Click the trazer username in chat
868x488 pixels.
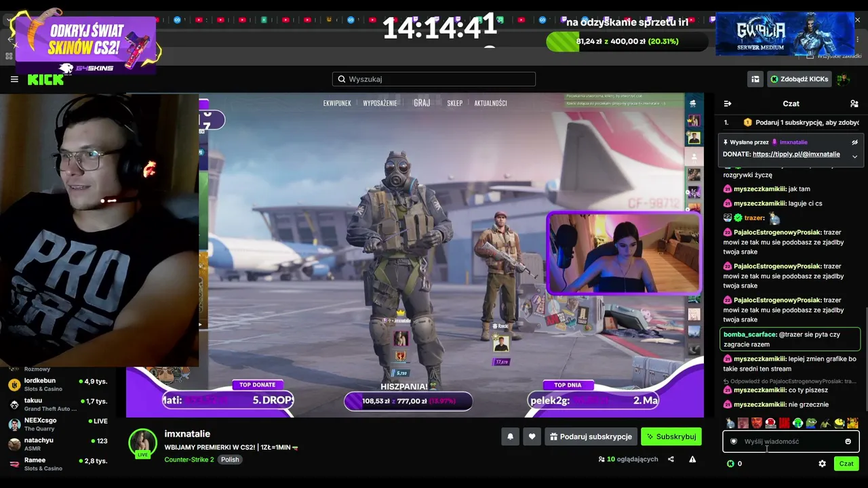[754, 218]
